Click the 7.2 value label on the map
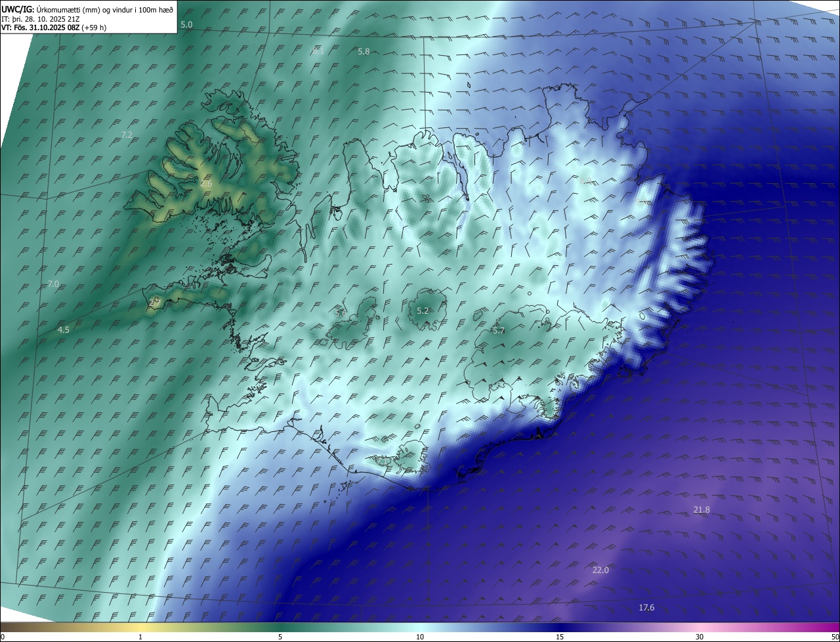The image size is (840, 642). tap(127, 135)
